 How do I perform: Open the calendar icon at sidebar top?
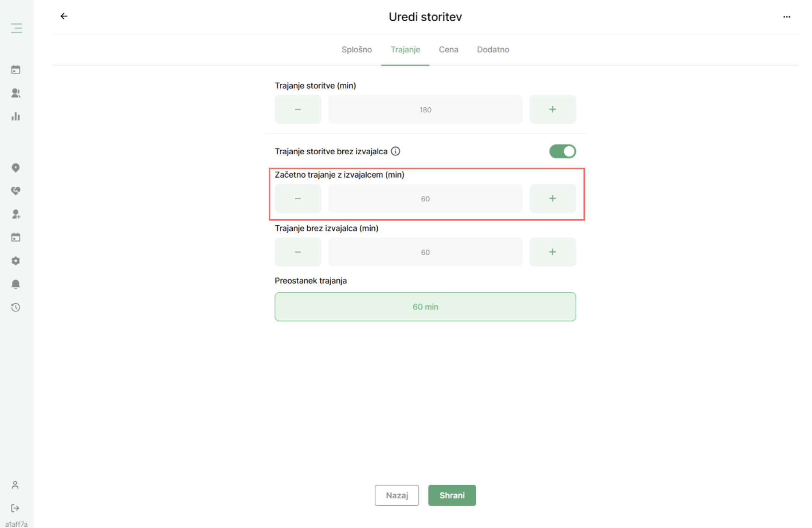pos(16,69)
